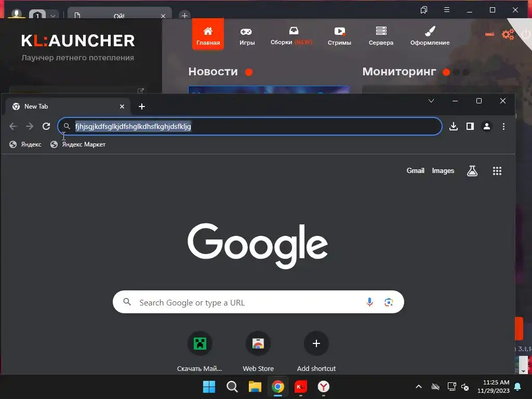Show hidden tray icons chevron
Viewport: 532px width, 399px height.
tap(419, 387)
